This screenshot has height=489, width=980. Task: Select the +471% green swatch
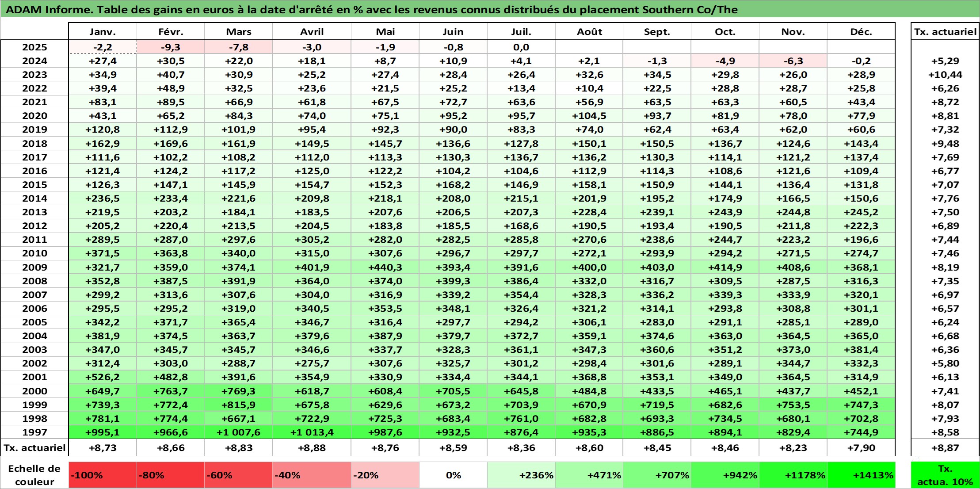(589, 475)
